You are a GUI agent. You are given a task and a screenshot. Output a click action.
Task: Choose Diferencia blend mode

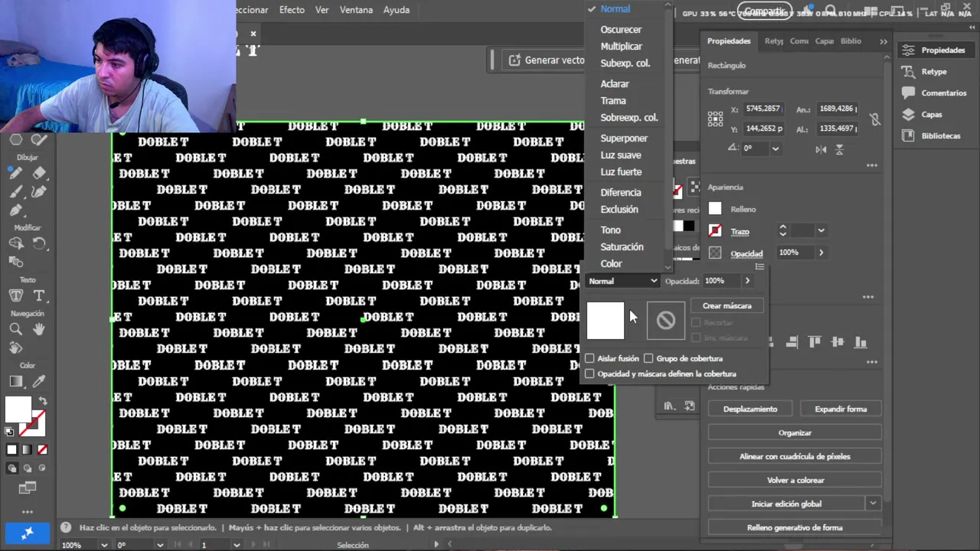tap(621, 193)
